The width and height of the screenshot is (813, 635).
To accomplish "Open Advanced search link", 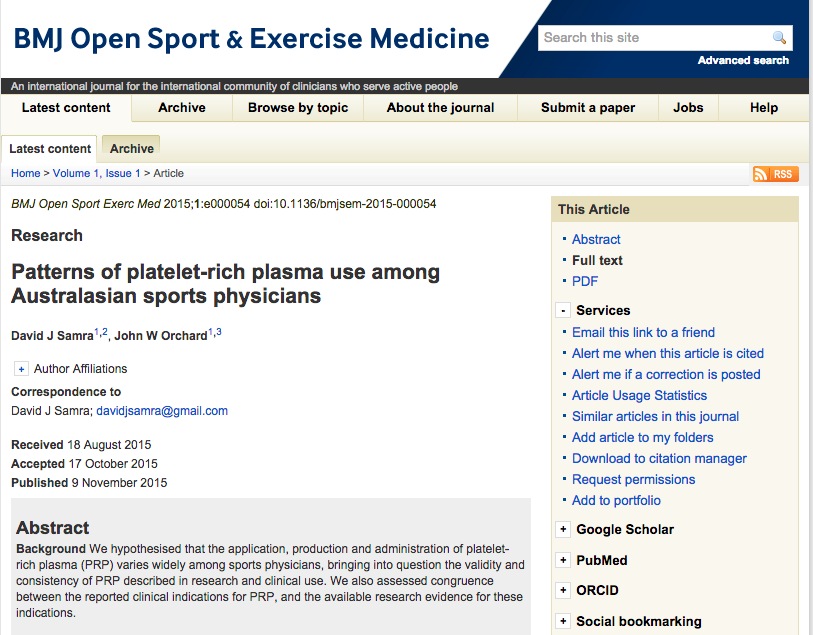I will [743, 60].
